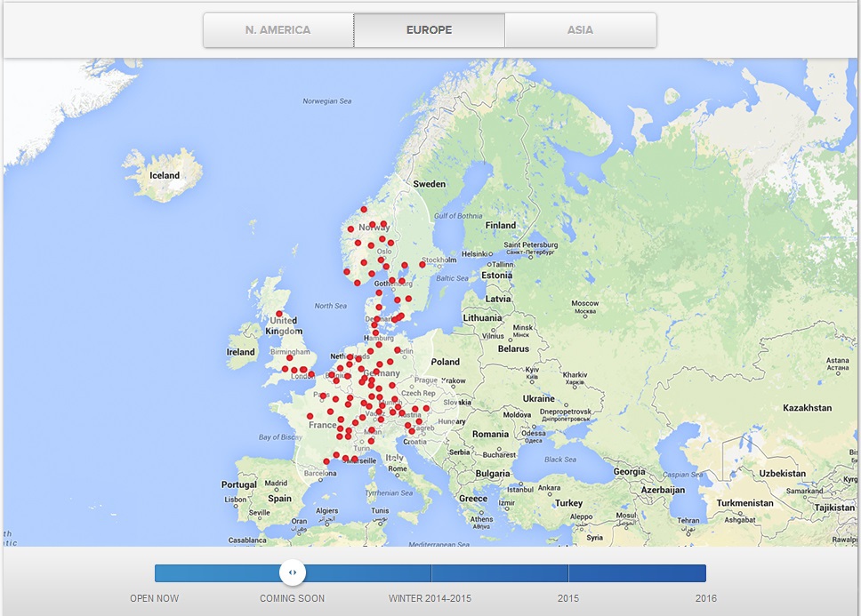This screenshot has width=861, height=616.
Task: Click the Poland country label
Action: pos(446,362)
